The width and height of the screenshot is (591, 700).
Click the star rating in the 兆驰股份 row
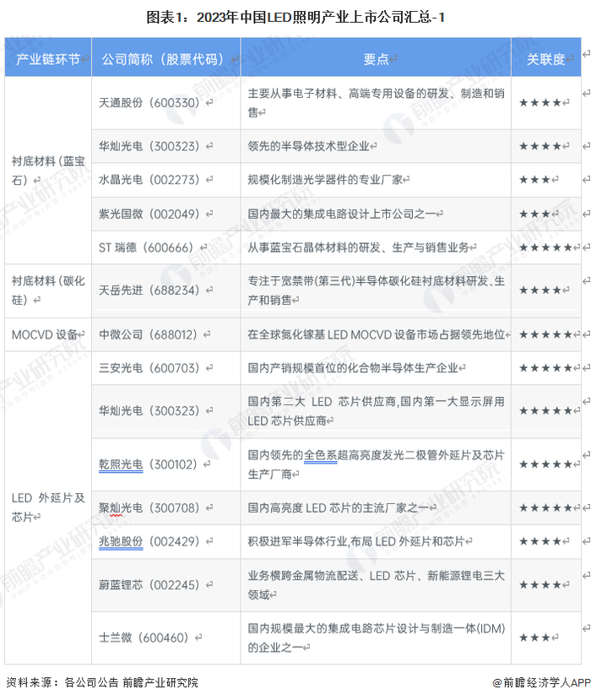(540, 541)
